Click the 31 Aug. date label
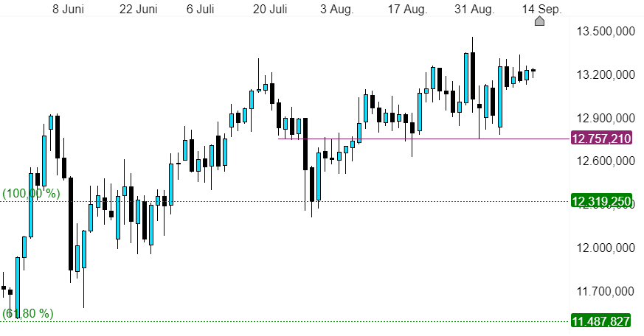This screenshot has height=336, width=644. tap(474, 9)
